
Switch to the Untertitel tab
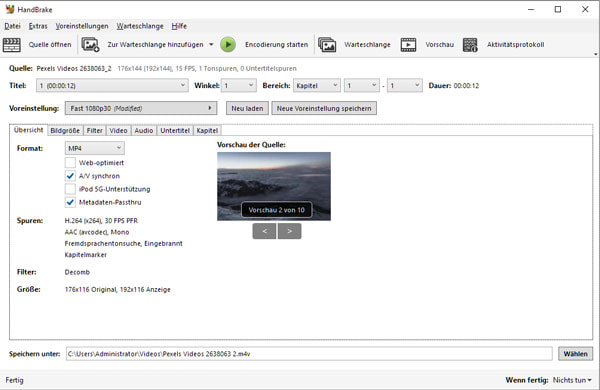[x=175, y=131]
